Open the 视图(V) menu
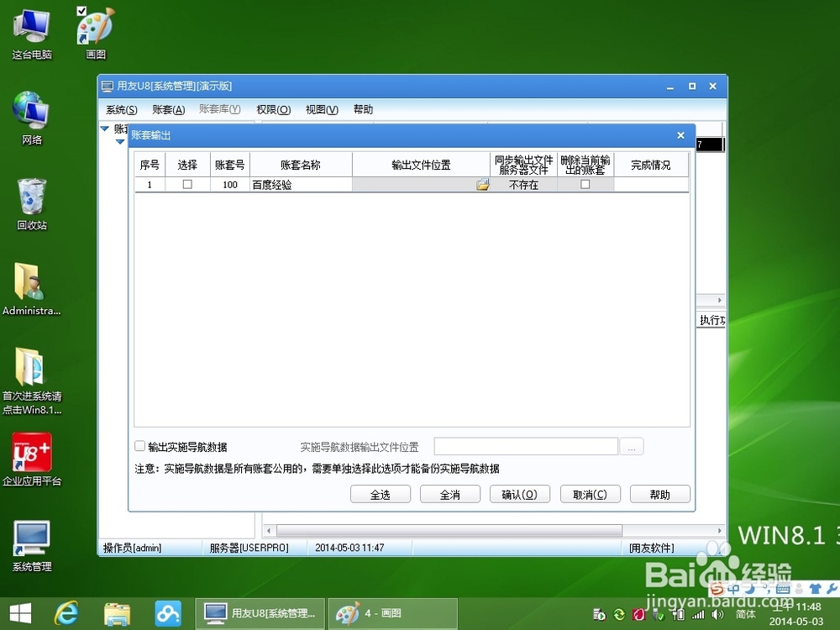840x630 pixels. 322,110
